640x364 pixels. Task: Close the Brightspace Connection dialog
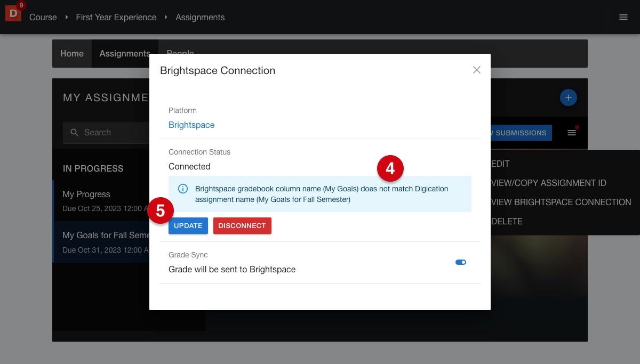pos(477,70)
